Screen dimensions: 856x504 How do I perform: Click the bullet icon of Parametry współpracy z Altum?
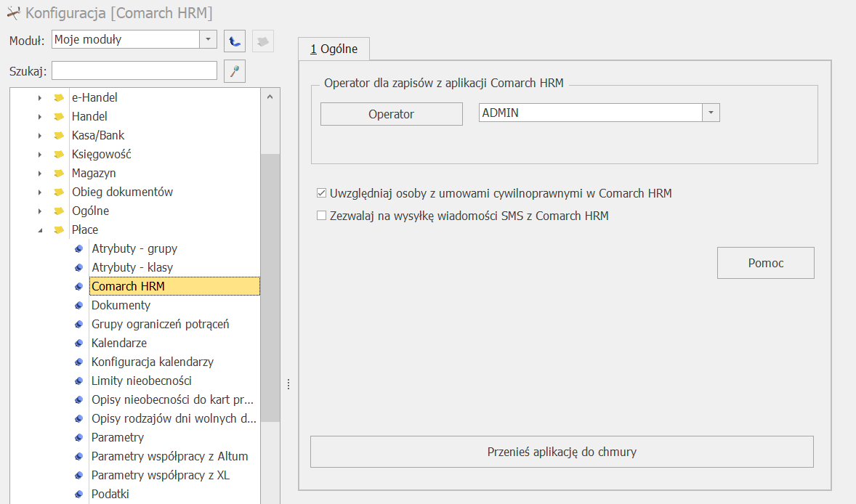[x=78, y=457]
